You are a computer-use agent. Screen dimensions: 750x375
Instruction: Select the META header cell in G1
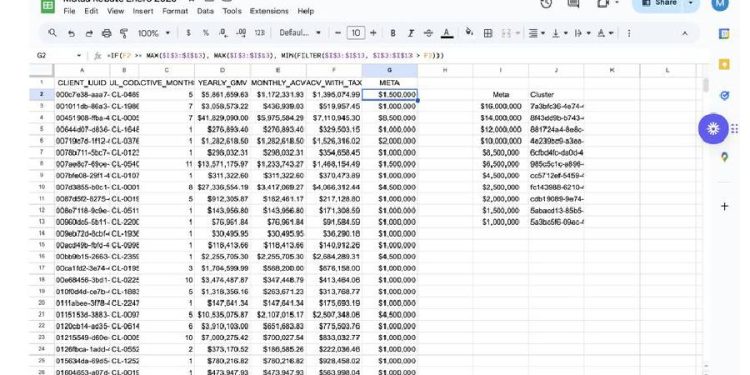point(389,83)
